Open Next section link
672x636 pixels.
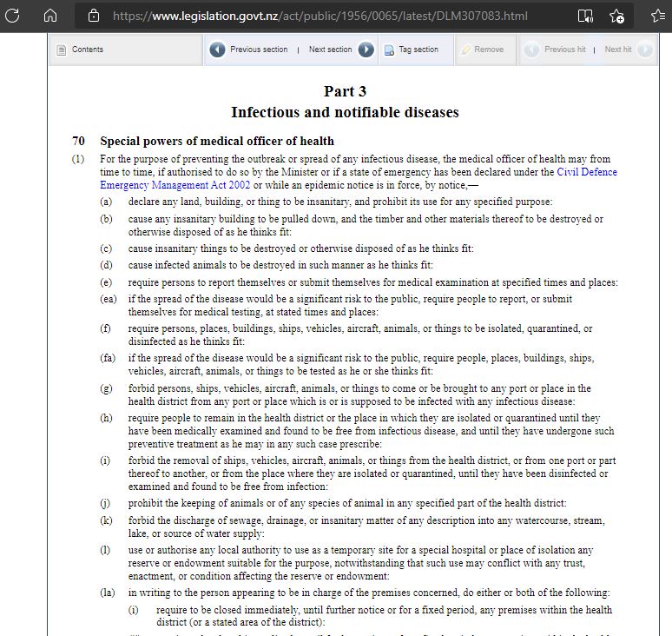point(330,50)
